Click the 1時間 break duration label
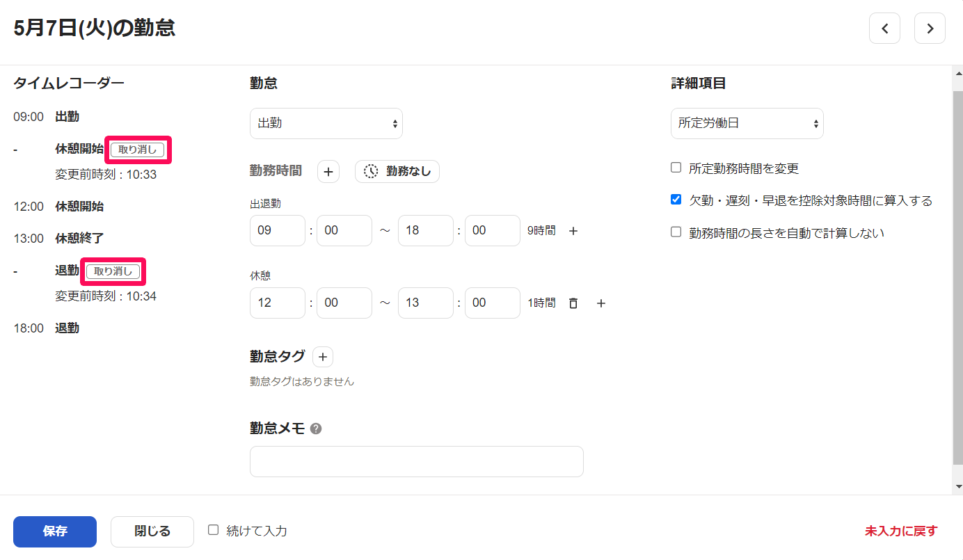 541,303
